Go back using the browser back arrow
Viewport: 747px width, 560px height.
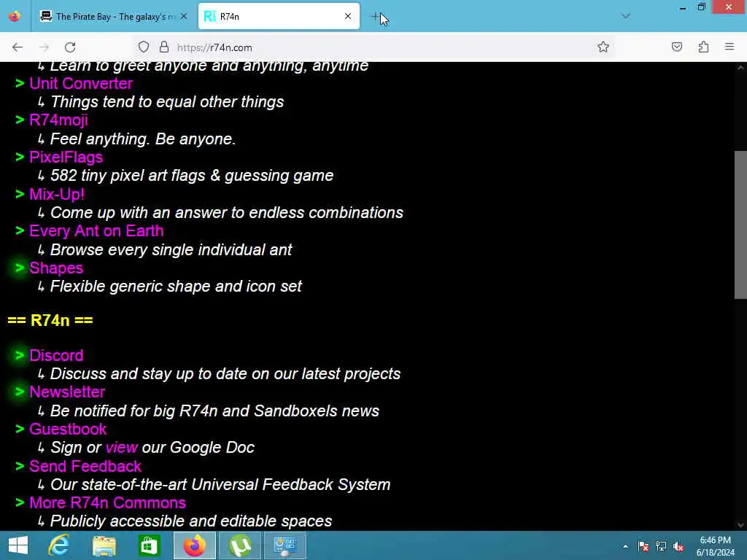pos(18,47)
